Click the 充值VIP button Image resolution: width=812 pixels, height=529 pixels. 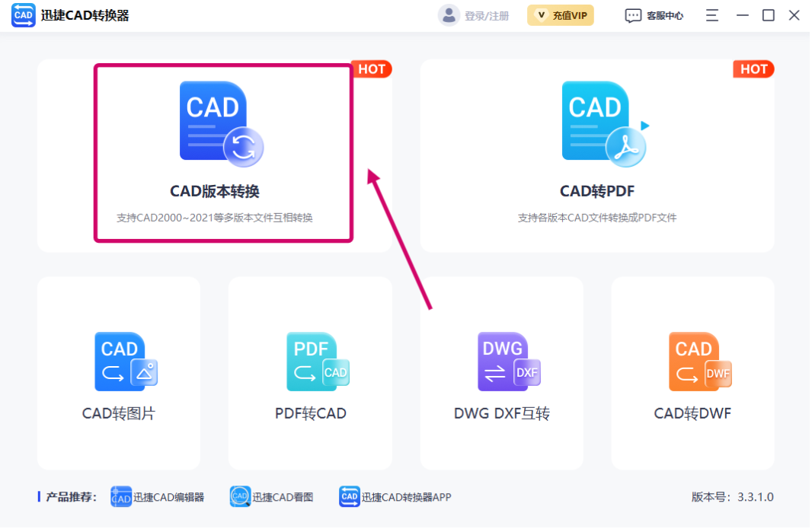click(560, 14)
